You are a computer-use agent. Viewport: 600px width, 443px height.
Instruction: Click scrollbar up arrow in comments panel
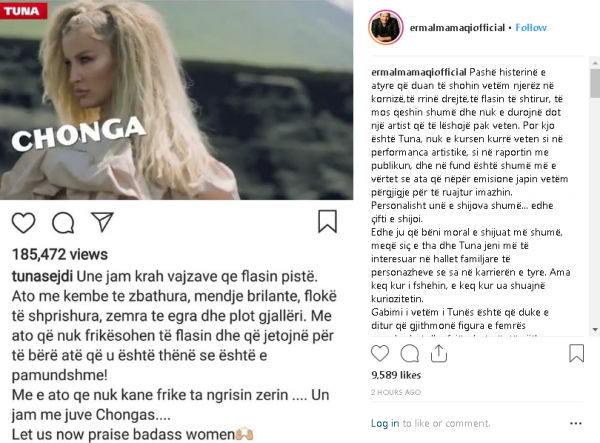[x=595, y=62]
